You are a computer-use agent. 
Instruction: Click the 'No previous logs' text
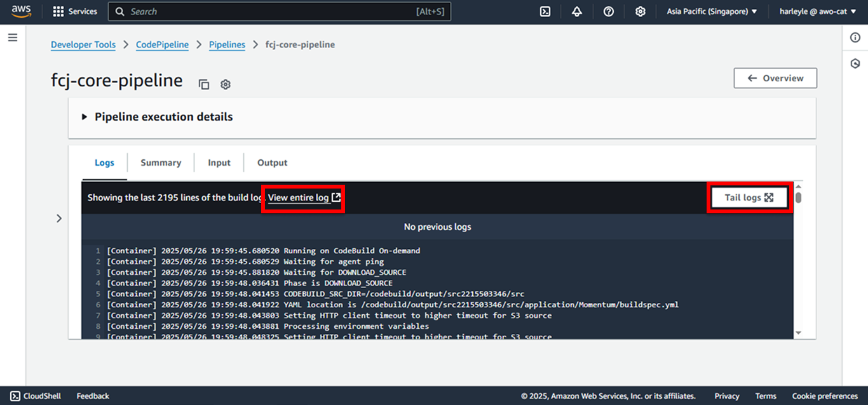pyautogui.click(x=437, y=227)
